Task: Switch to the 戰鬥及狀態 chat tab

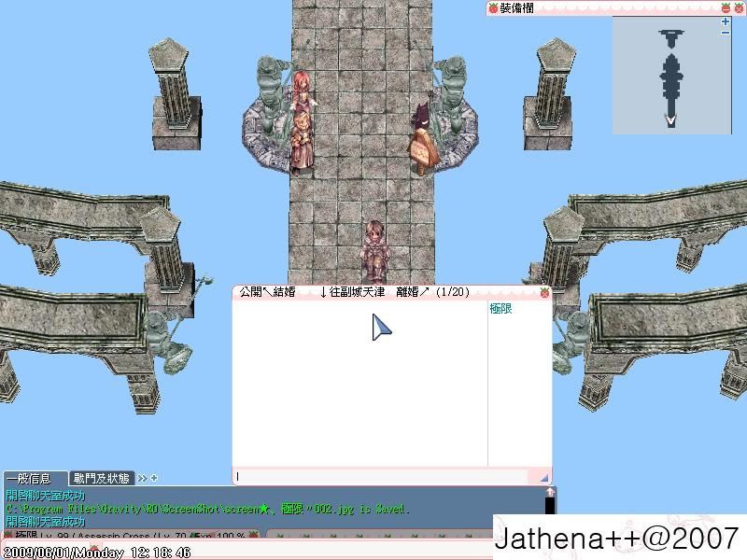Action: (x=102, y=478)
